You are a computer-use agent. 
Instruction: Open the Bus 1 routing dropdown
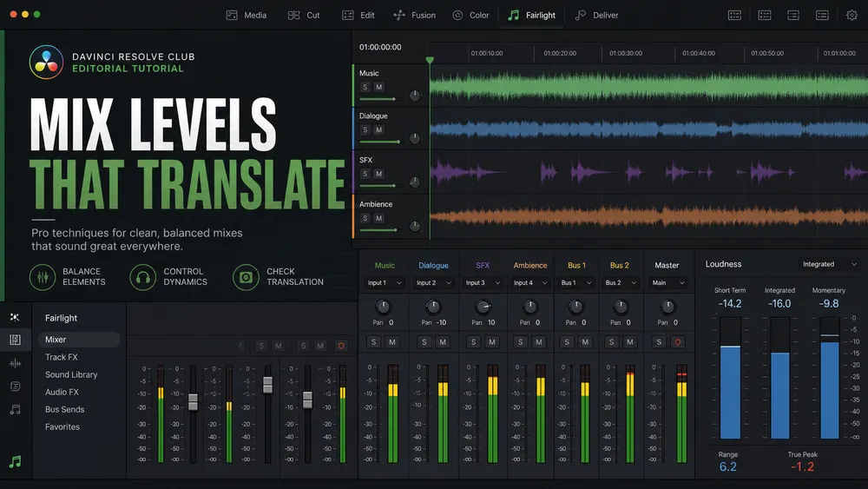pyautogui.click(x=576, y=282)
